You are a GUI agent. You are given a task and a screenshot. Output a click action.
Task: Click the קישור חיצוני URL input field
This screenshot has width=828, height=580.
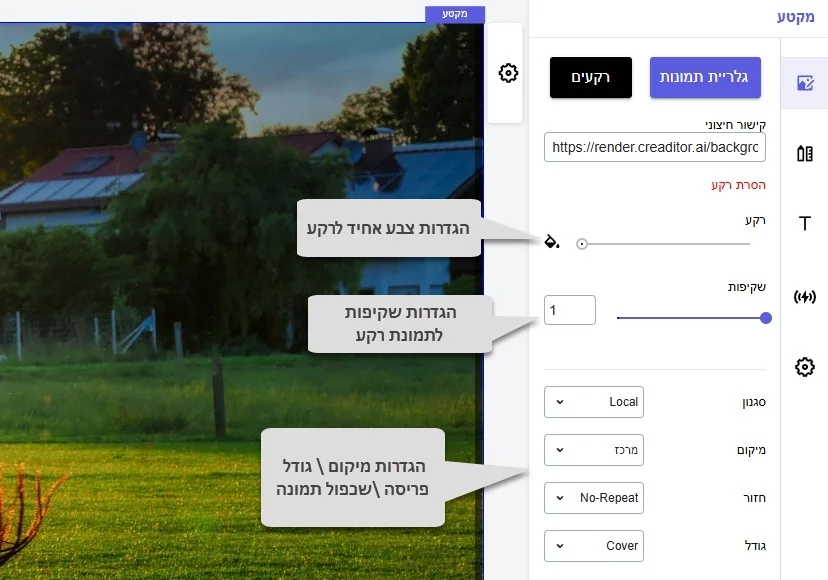(655, 147)
